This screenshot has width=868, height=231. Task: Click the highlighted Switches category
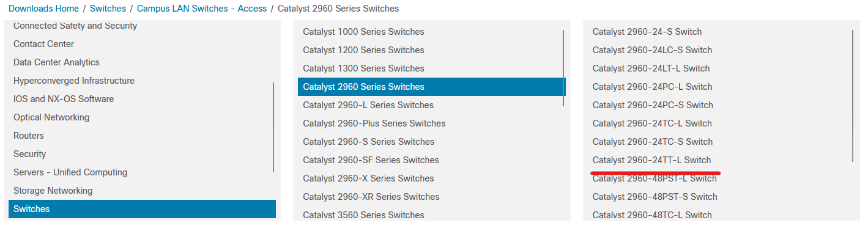click(142, 209)
